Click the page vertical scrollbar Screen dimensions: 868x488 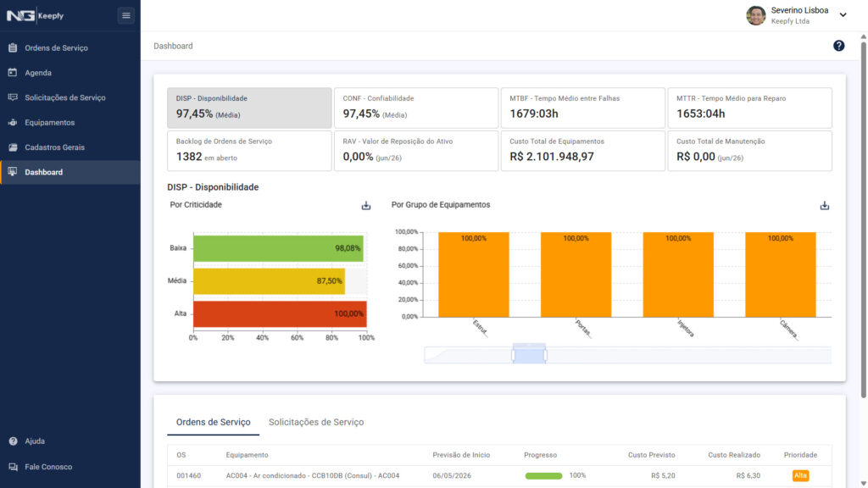pyautogui.click(x=863, y=220)
